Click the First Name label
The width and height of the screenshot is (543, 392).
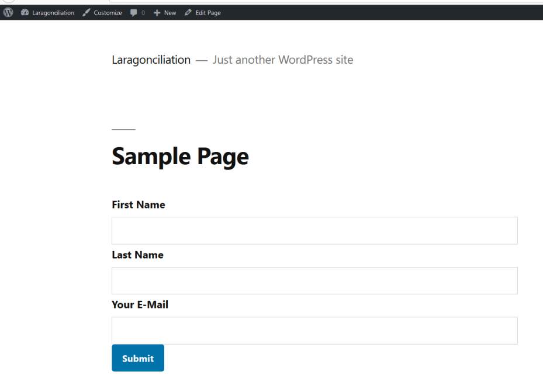(x=139, y=204)
